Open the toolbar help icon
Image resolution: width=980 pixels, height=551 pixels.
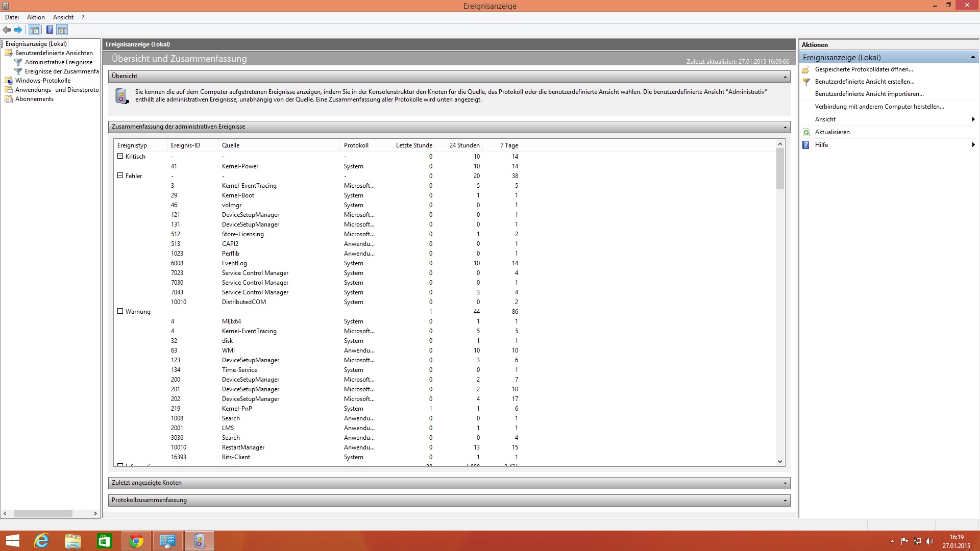50,30
